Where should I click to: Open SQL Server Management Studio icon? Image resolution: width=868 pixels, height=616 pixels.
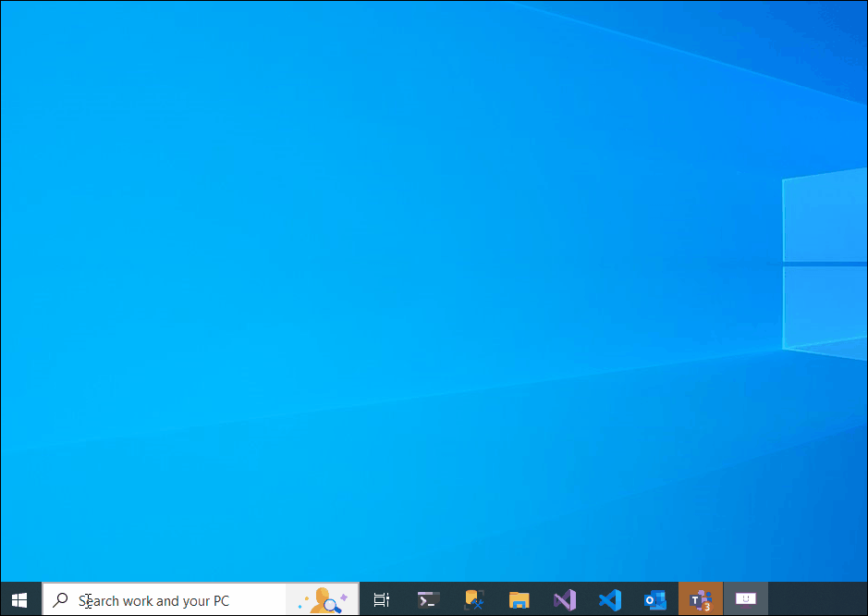(x=474, y=599)
